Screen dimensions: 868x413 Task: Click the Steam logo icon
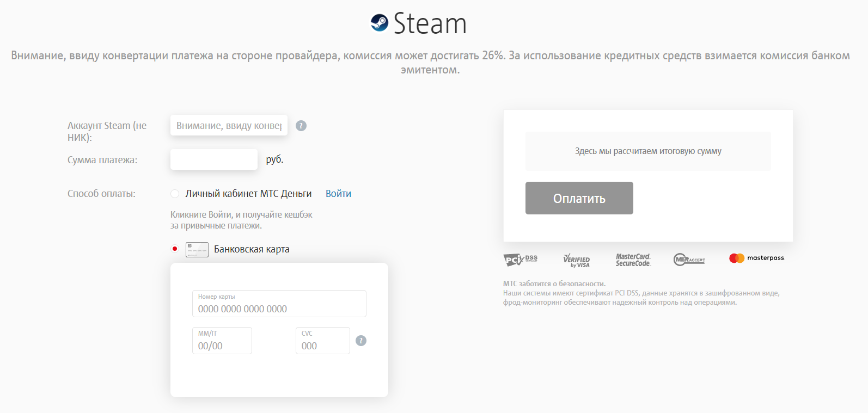[x=379, y=23]
